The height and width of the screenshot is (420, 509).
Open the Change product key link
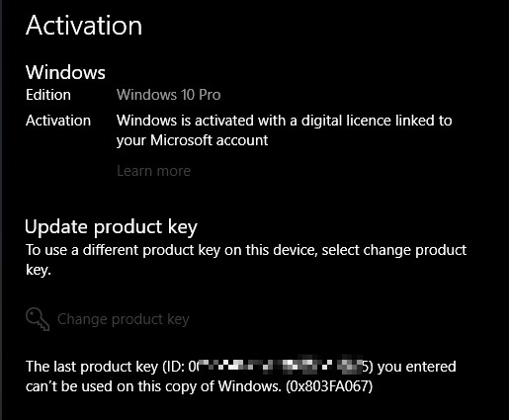pos(124,319)
